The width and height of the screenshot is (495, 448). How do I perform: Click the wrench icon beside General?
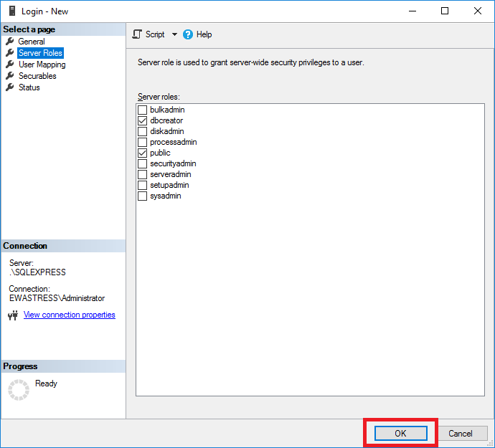[x=10, y=42]
